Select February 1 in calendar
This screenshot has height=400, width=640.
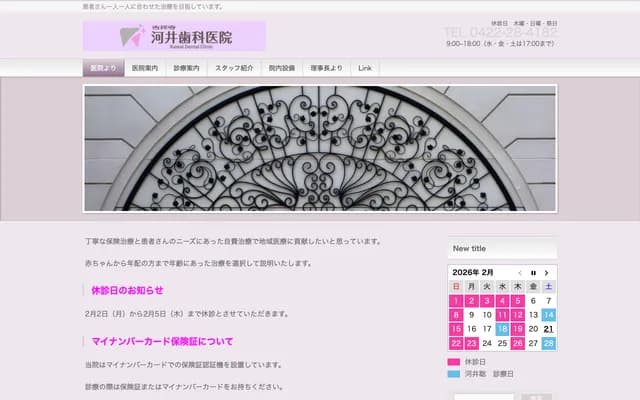pyautogui.click(x=456, y=301)
